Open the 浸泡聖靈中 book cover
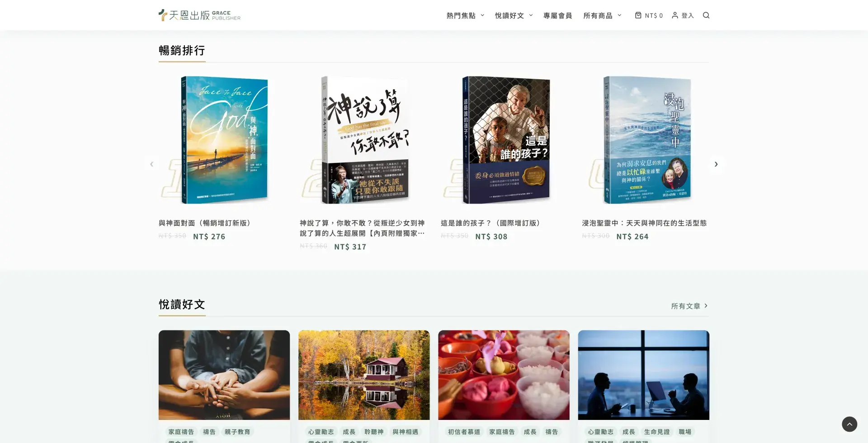Screen dimensions: 868x443 (x=647, y=140)
